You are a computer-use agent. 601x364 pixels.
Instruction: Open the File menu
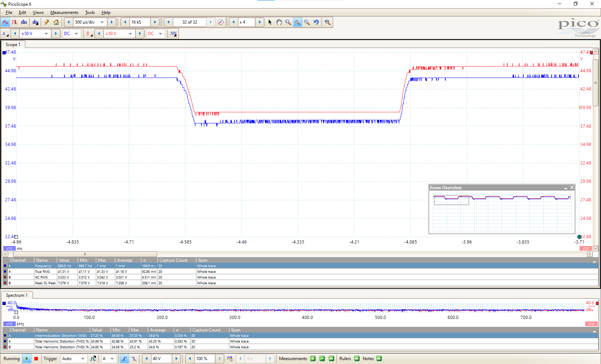tap(9, 13)
